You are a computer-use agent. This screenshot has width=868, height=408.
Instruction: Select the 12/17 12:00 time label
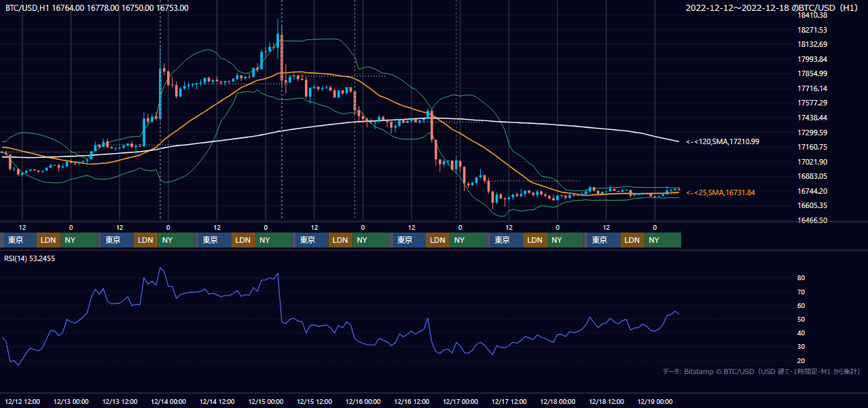509,402
